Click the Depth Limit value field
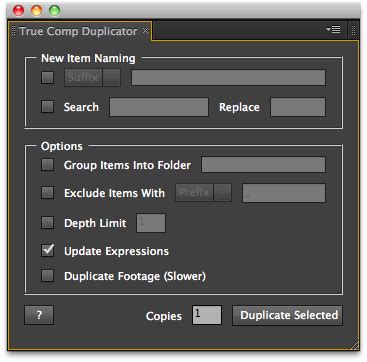 [x=151, y=223]
